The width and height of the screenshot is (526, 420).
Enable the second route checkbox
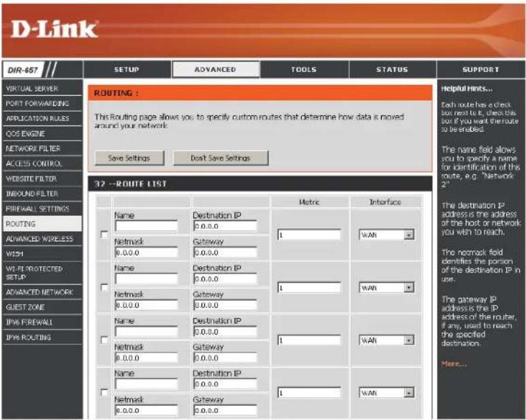point(104,288)
